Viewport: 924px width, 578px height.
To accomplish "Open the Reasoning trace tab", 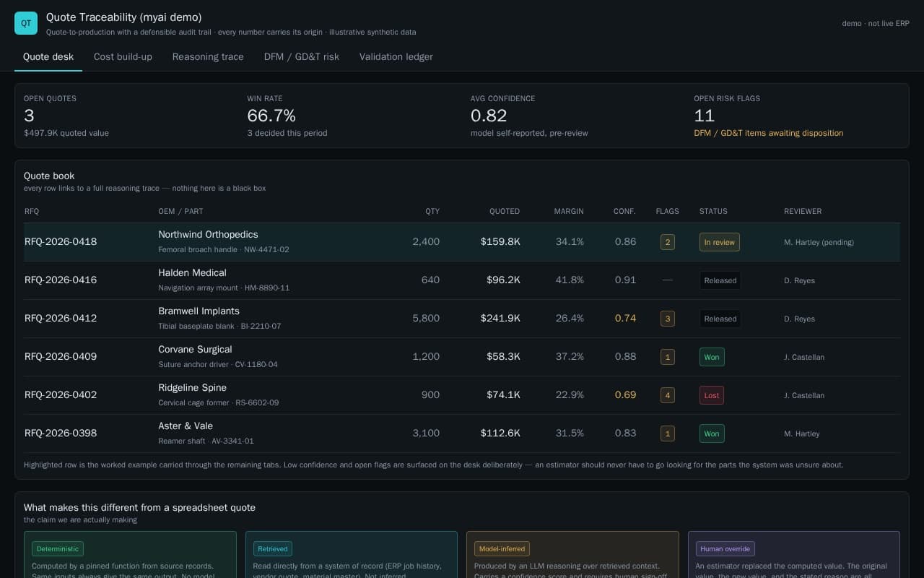I will (208, 57).
